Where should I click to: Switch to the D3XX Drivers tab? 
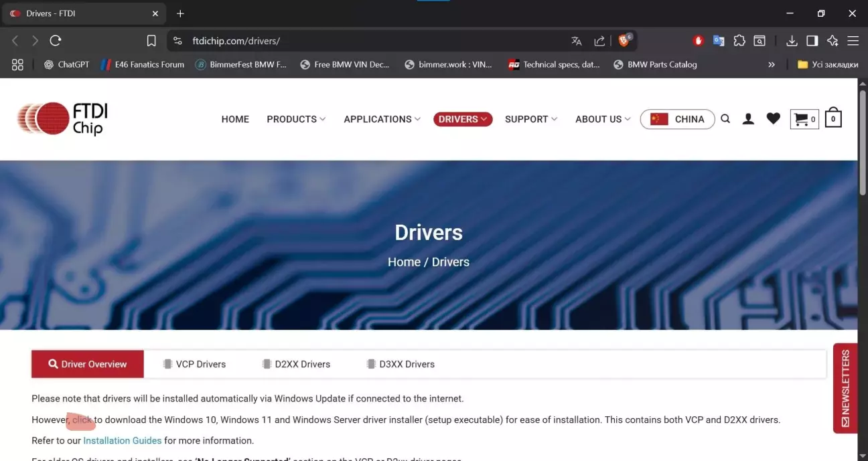(x=401, y=364)
